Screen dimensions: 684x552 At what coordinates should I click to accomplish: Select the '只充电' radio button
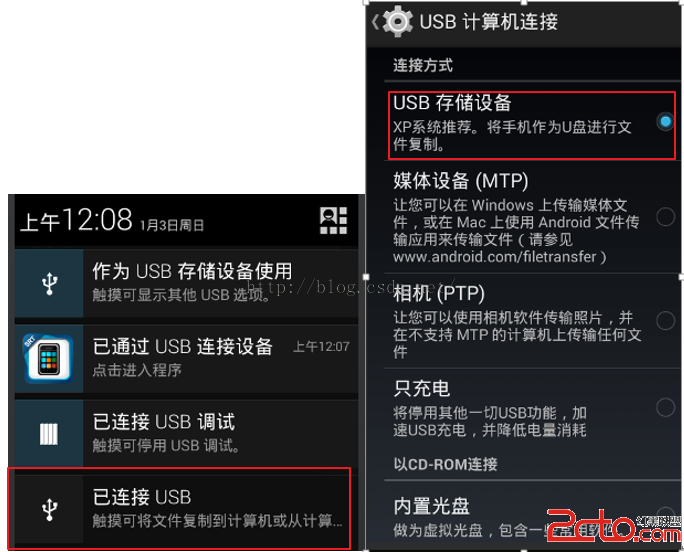tap(665, 407)
